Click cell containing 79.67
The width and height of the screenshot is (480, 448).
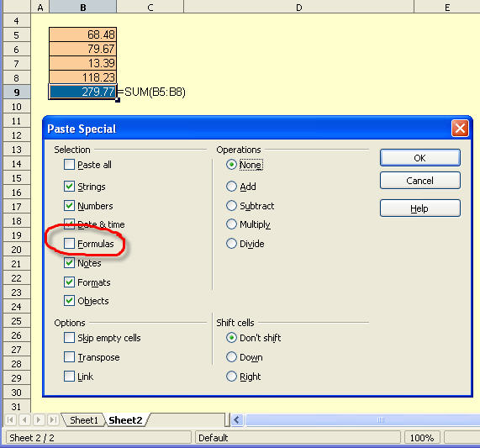(82, 49)
